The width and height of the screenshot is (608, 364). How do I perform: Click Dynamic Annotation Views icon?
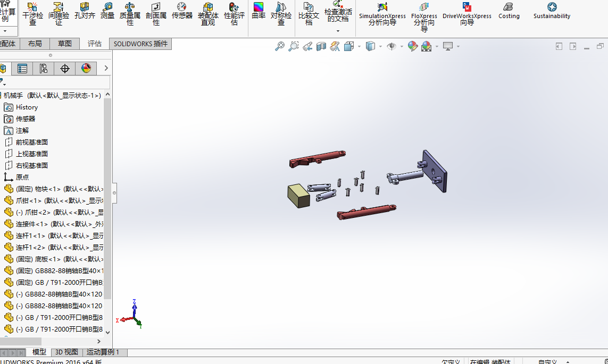point(335,46)
